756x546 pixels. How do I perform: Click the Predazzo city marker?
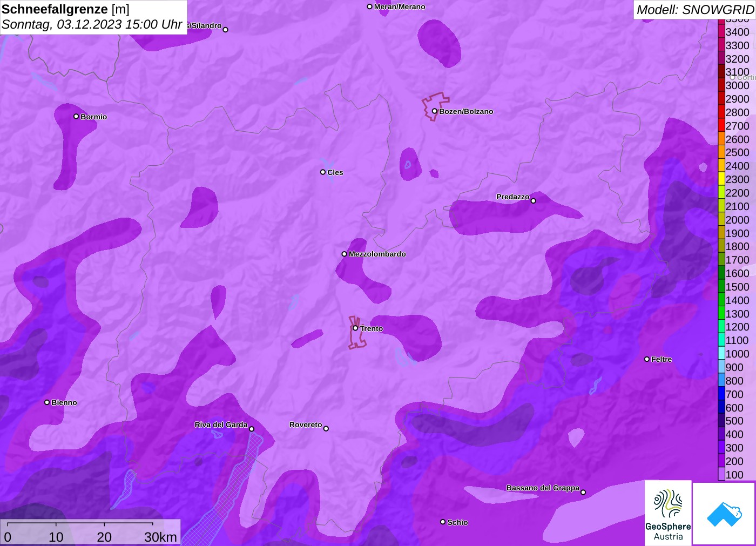point(534,201)
